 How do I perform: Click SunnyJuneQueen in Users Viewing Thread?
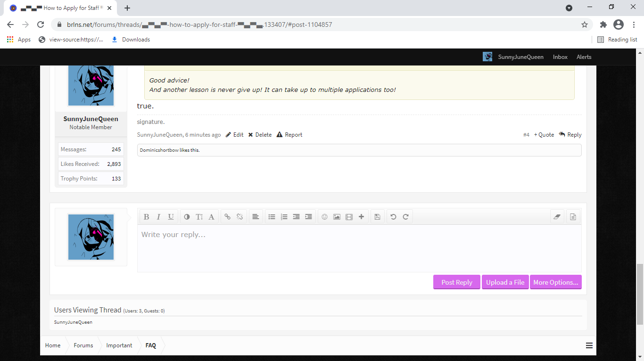[73, 322]
